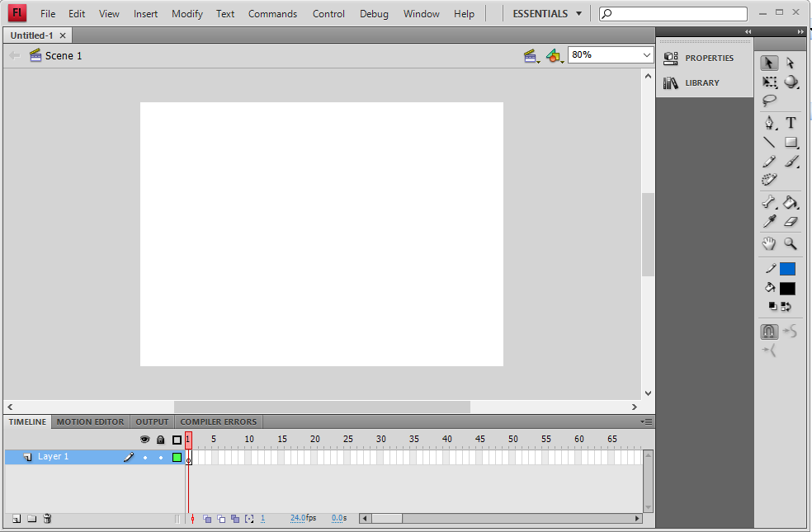Click the 24.0 fps frame rate value
Screen dimensions: 812x532
pos(298,518)
